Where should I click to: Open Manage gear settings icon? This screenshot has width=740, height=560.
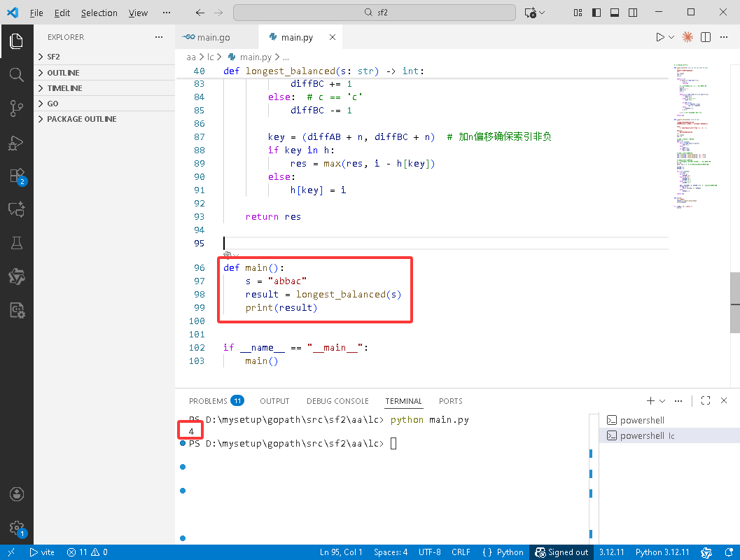[17, 528]
